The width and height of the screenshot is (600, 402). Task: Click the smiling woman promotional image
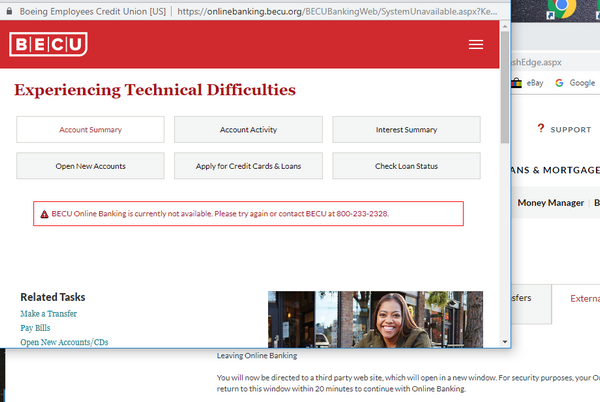click(375, 319)
